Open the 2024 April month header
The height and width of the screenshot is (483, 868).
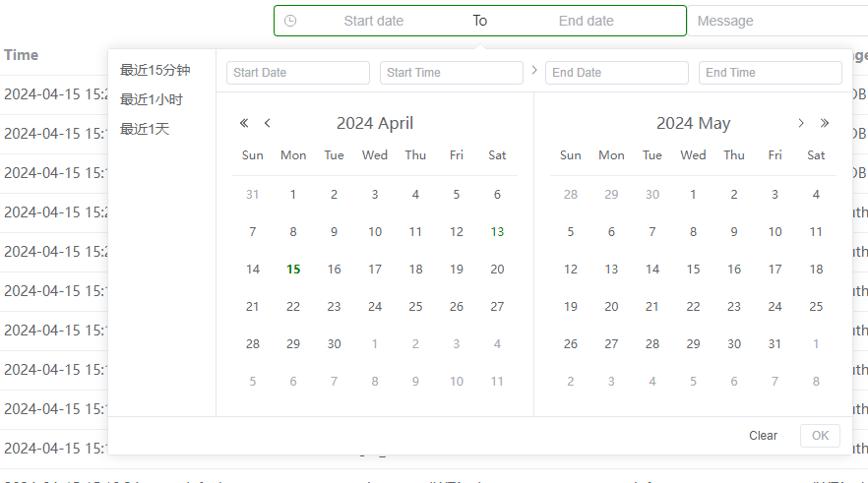(375, 123)
